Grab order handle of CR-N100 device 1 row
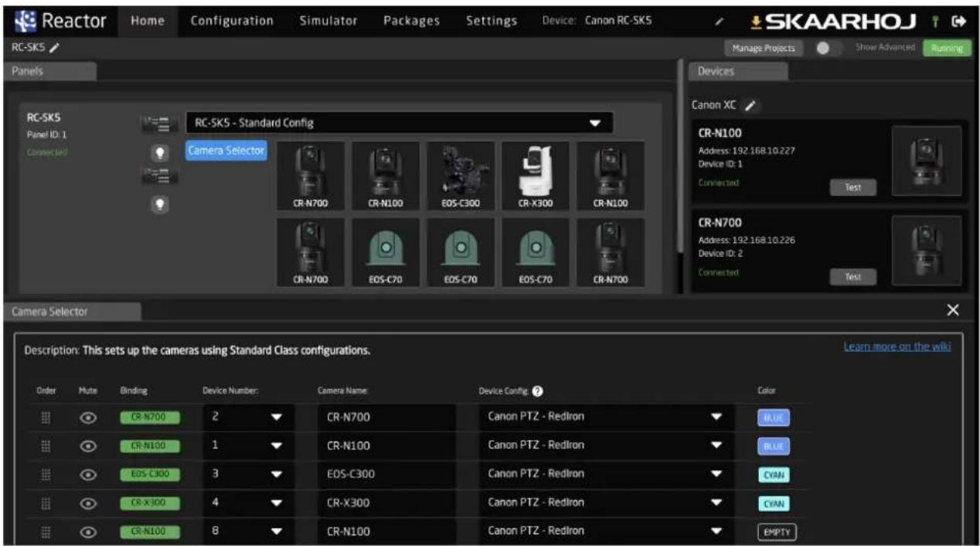980x546 pixels. (x=46, y=446)
